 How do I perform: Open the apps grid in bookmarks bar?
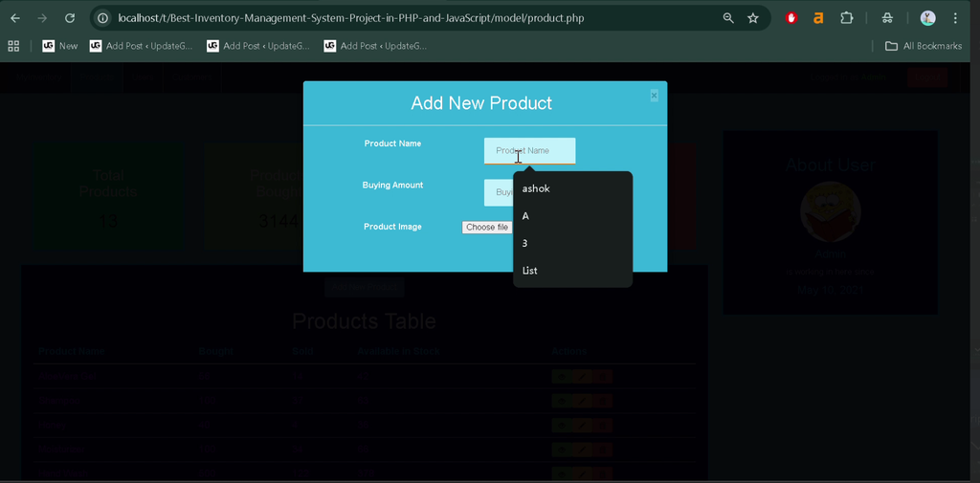[x=13, y=46]
